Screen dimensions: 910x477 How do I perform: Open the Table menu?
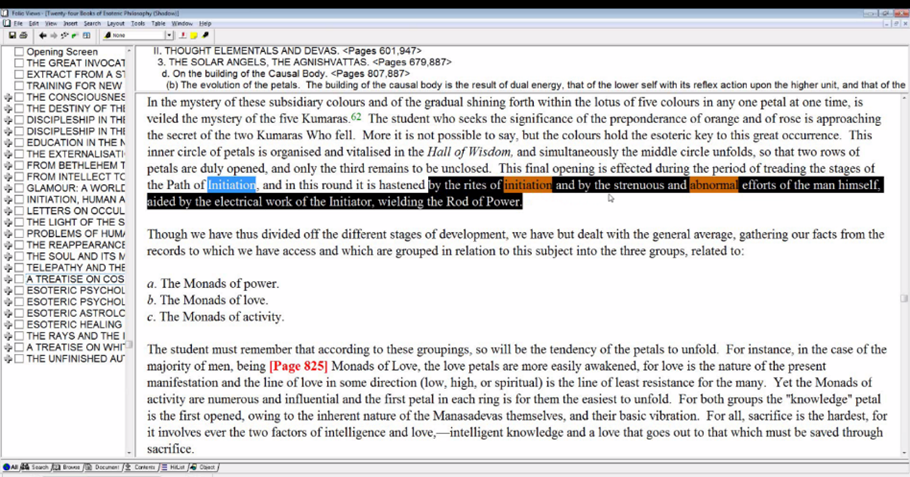(158, 24)
